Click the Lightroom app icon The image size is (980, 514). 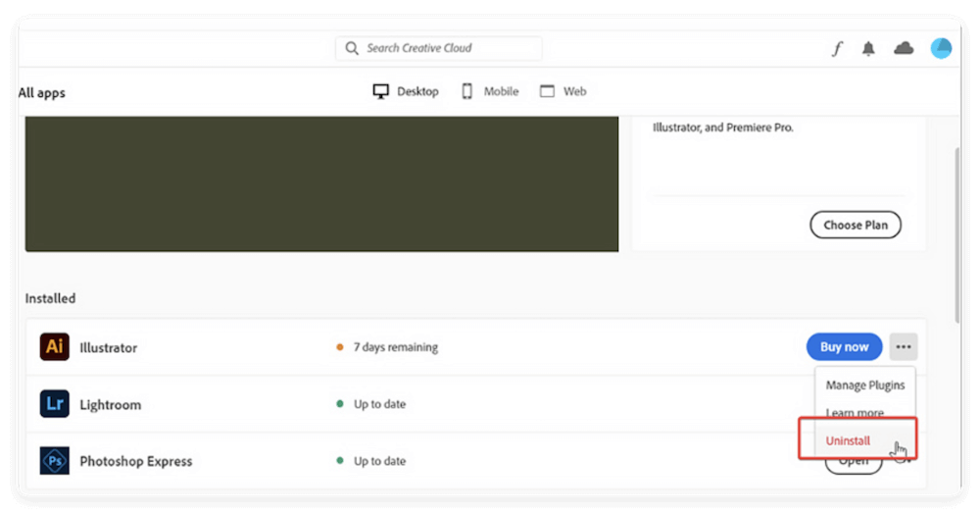pyautogui.click(x=55, y=404)
